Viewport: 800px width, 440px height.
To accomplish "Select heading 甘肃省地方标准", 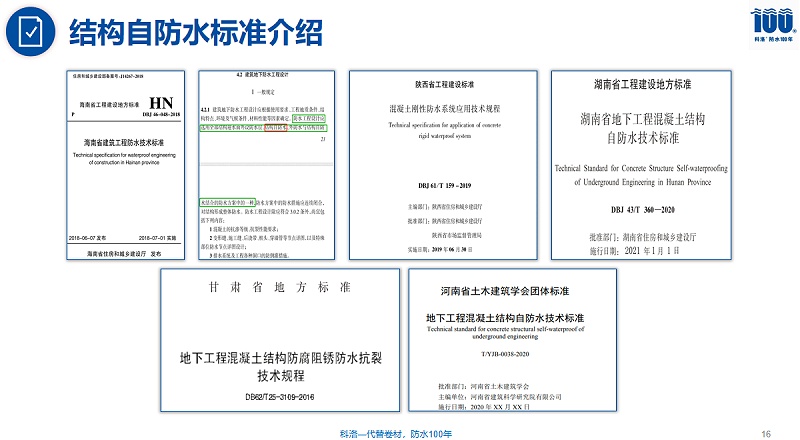I will tap(280, 287).
